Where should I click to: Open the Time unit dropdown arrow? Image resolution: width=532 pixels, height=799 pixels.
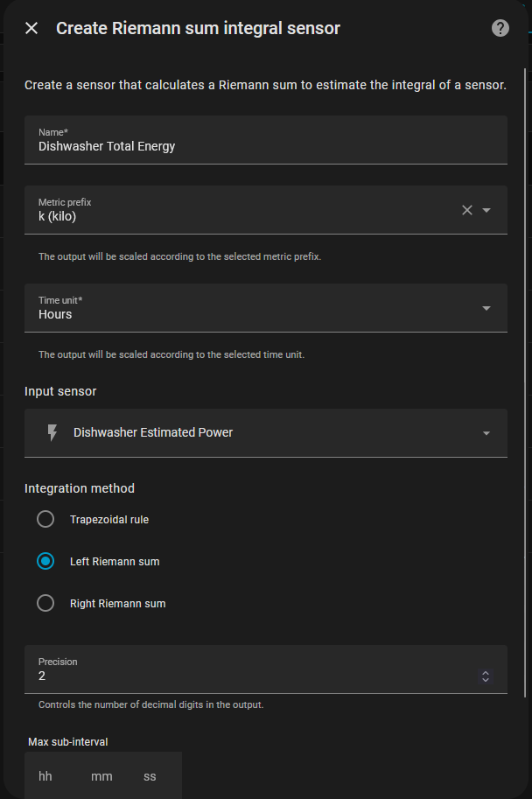(486, 308)
